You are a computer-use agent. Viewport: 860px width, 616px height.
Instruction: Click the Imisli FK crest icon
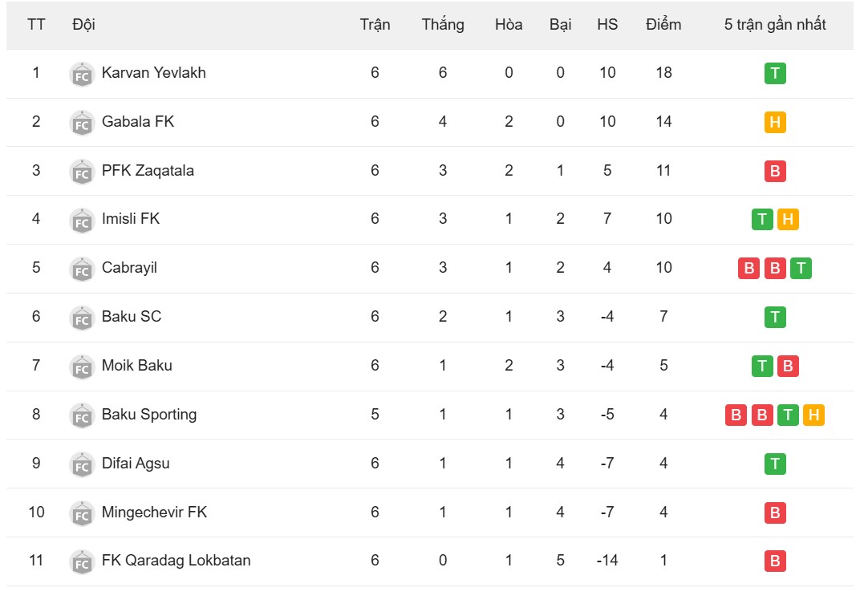(82, 220)
